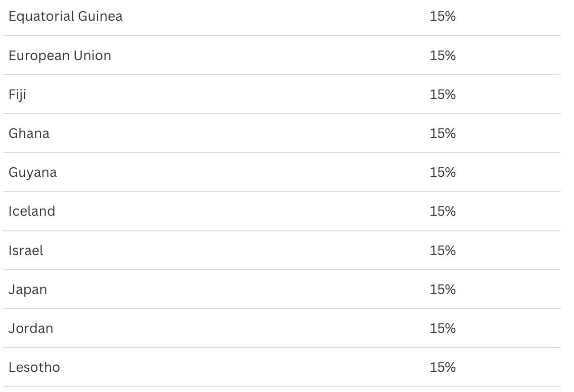Image resolution: width=574 pixels, height=392 pixels.
Task: Select the Japan row label
Action: [28, 289]
